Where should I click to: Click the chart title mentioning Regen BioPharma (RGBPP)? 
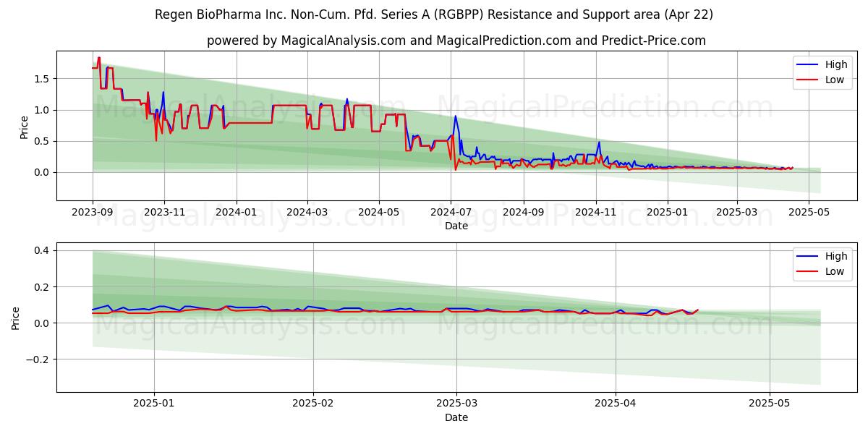tap(434, 14)
